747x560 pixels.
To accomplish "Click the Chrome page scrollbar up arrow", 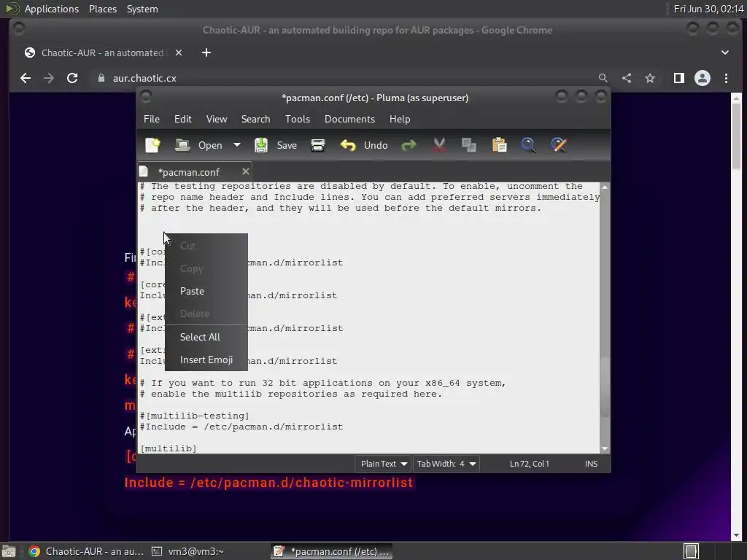I will pos(736,98).
